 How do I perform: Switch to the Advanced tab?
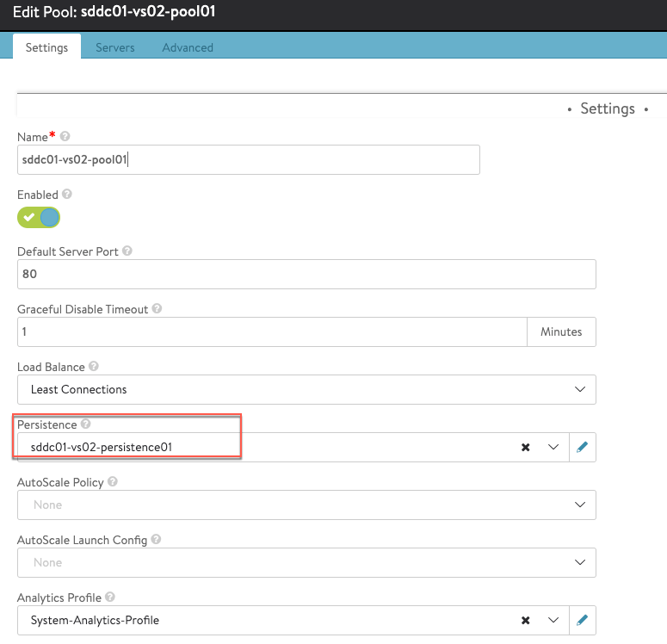click(x=188, y=47)
